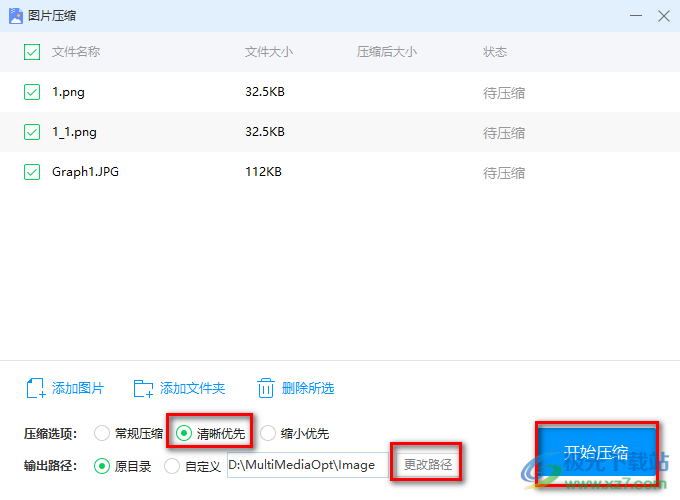Uncheck the checkbox for 1_1.png
The width and height of the screenshot is (680, 500).
(x=32, y=132)
